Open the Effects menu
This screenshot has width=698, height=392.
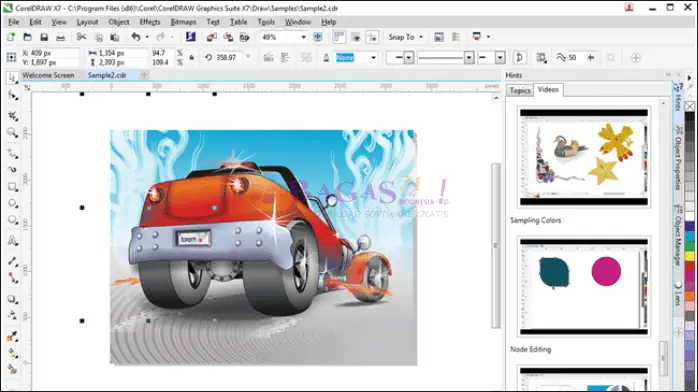[x=150, y=22]
